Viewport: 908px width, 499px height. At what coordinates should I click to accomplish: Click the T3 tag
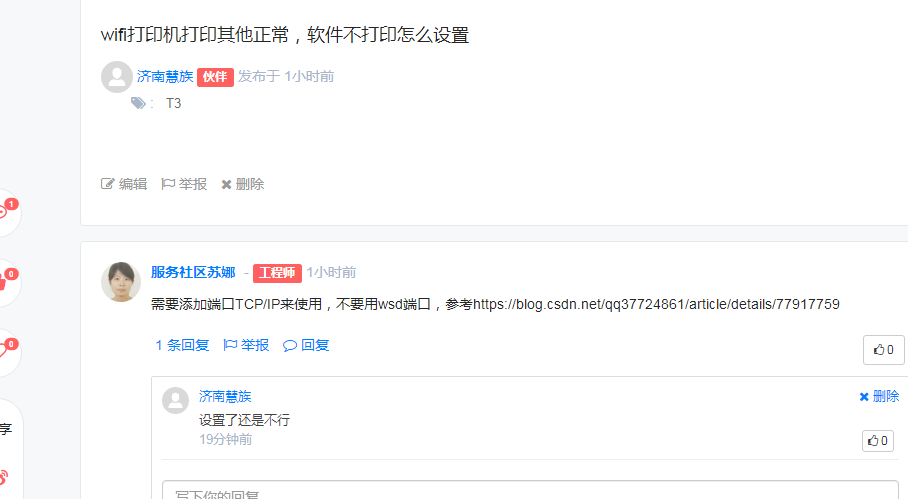174,104
